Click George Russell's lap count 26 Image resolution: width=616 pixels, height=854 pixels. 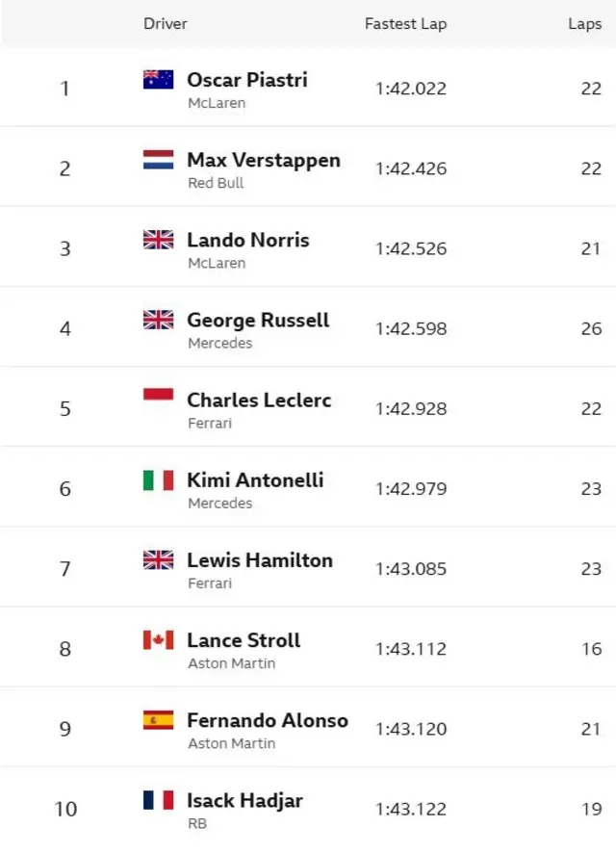click(591, 328)
